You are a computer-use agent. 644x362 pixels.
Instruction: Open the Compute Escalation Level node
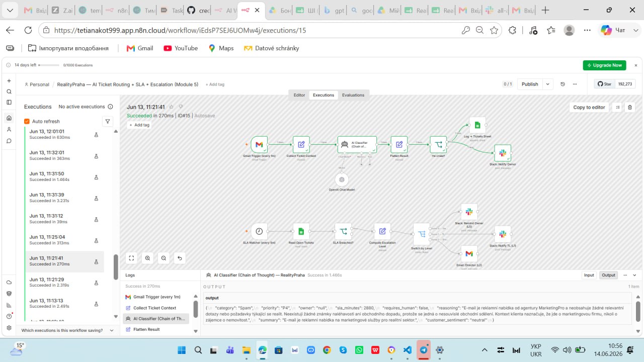coord(382,231)
